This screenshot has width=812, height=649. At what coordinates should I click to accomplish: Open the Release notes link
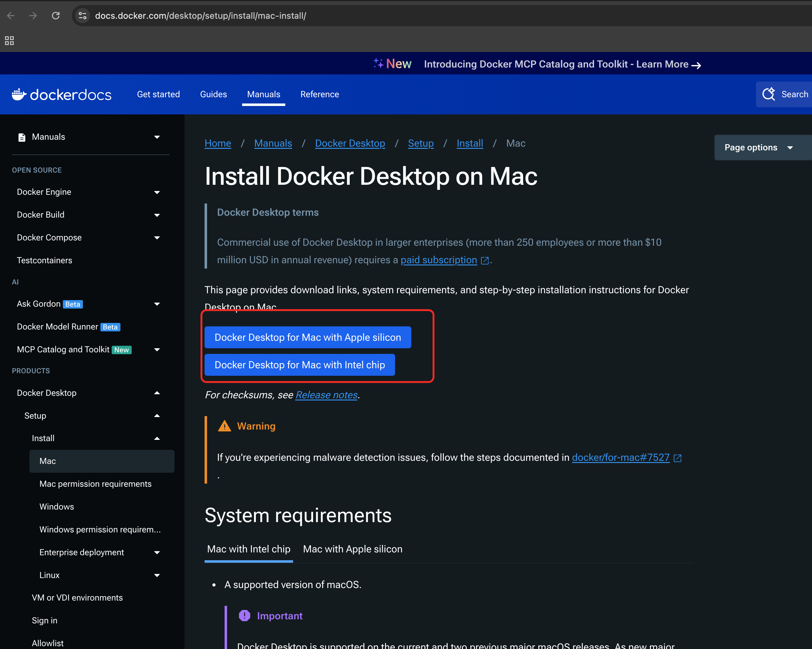click(326, 395)
